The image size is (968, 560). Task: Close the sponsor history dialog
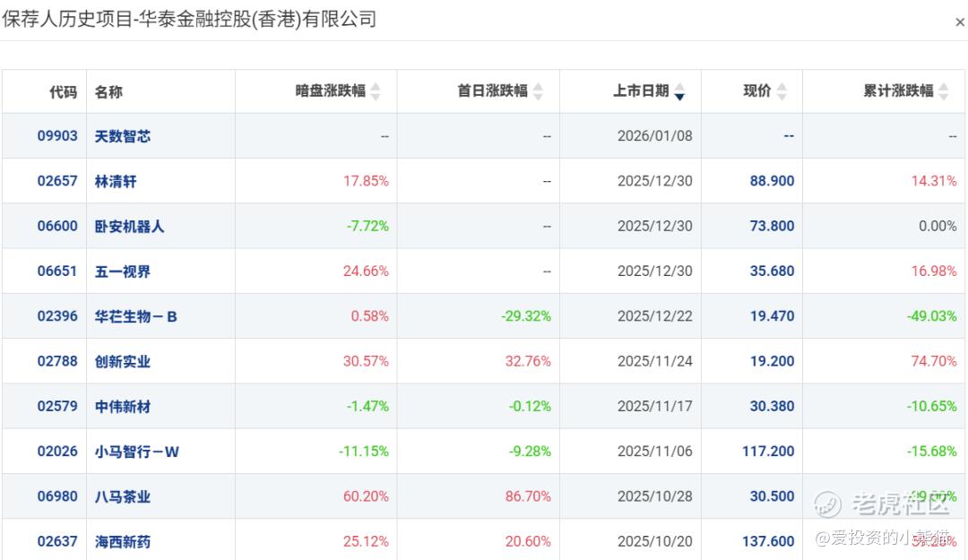pyautogui.click(x=960, y=22)
